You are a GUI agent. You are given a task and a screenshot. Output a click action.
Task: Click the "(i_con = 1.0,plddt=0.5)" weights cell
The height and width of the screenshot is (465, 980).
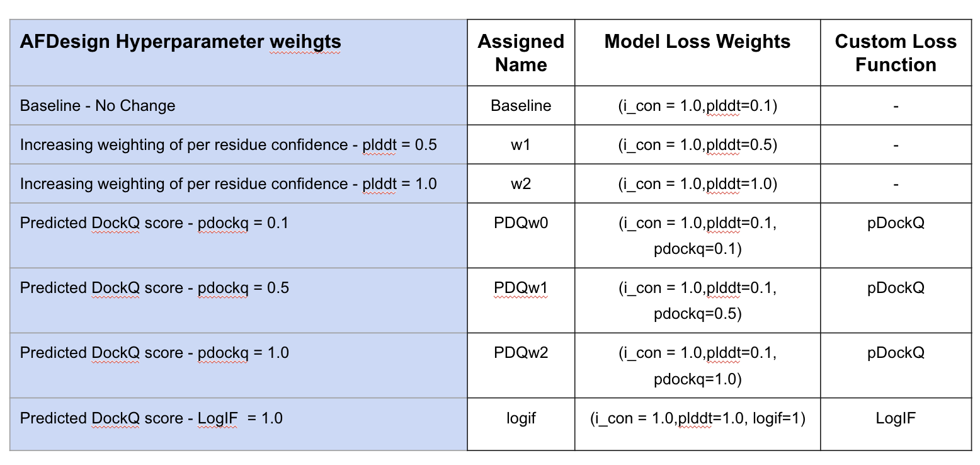tap(697, 144)
